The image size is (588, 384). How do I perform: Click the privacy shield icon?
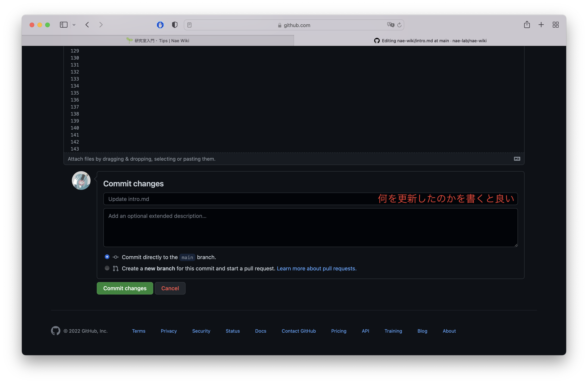pyautogui.click(x=174, y=25)
